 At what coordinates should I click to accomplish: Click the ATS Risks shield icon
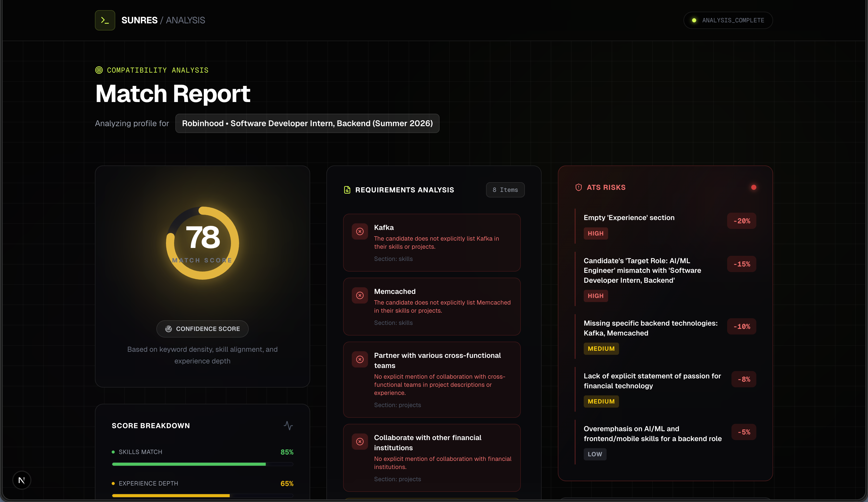pos(579,188)
